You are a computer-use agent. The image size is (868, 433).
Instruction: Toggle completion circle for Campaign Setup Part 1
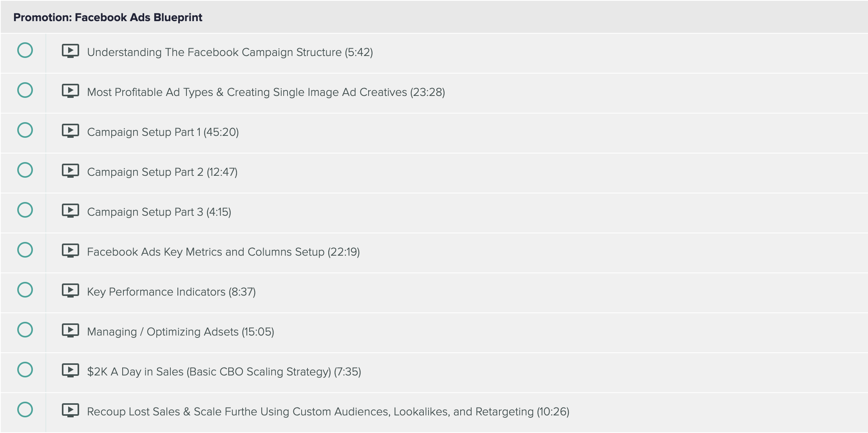pyautogui.click(x=25, y=130)
